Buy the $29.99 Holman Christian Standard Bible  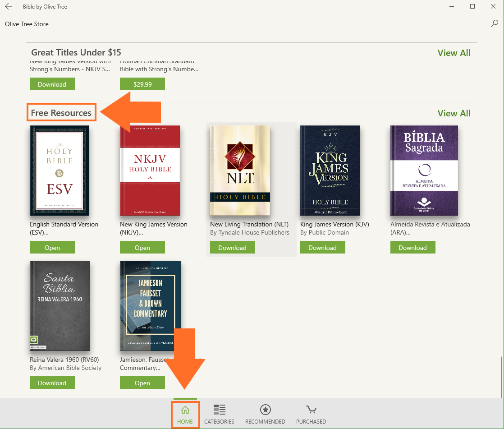(x=142, y=84)
